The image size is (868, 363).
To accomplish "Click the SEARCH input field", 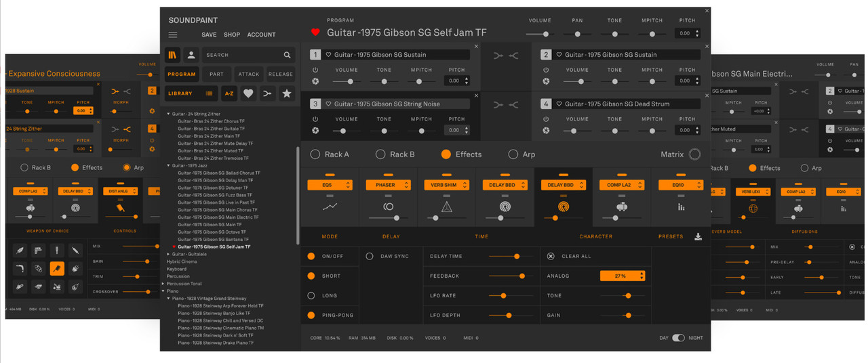I will (248, 55).
